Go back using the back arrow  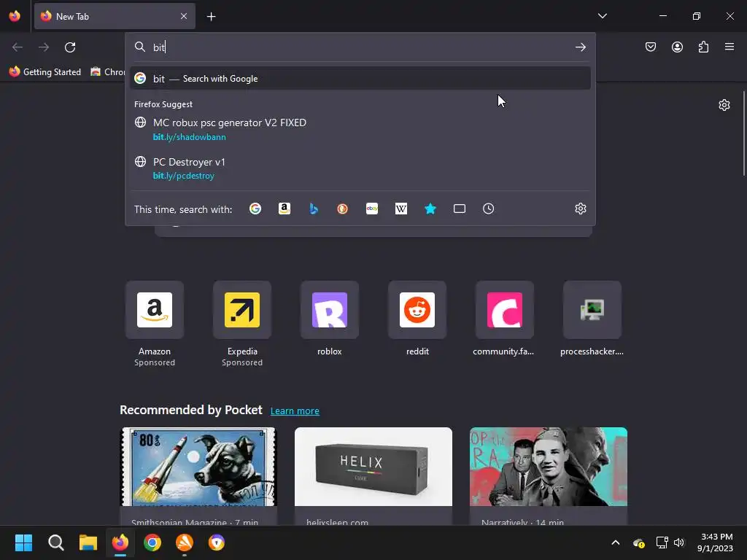coord(18,47)
